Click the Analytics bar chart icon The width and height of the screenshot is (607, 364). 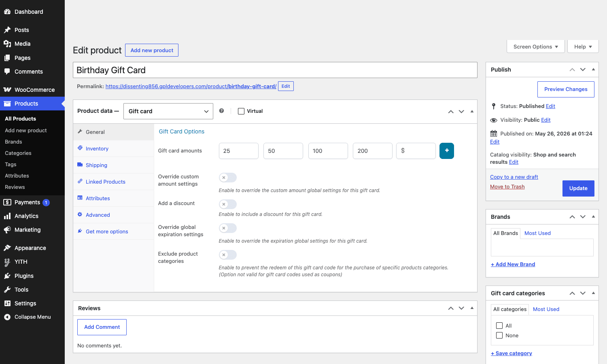click(7, 216)
